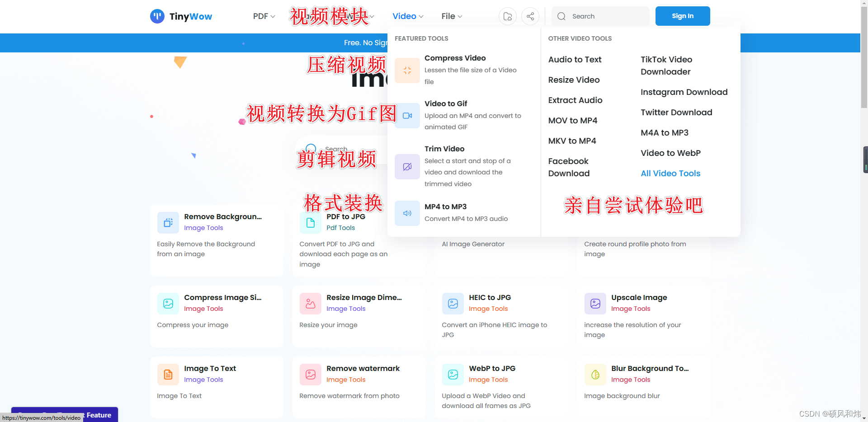Open Twitter Download tool
Screen dimensions: 868x422
pyautogui.click(x=676, y=113)
